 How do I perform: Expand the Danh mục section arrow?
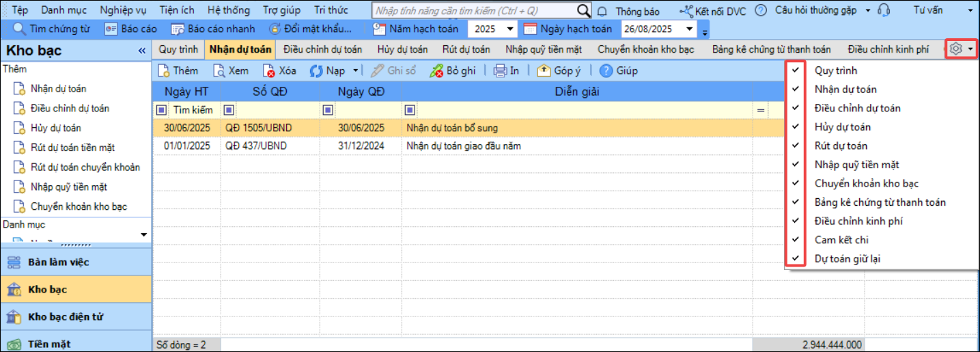point(143,234)
